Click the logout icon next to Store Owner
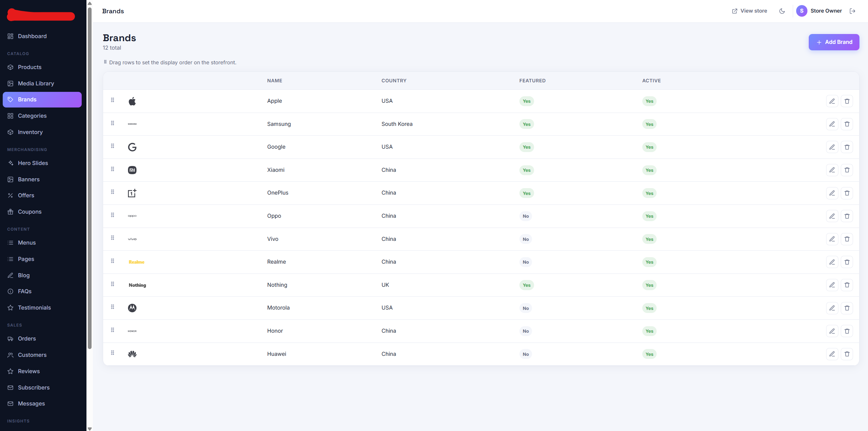The width and height of the screenshot is (868, 431). coord(852,11)
